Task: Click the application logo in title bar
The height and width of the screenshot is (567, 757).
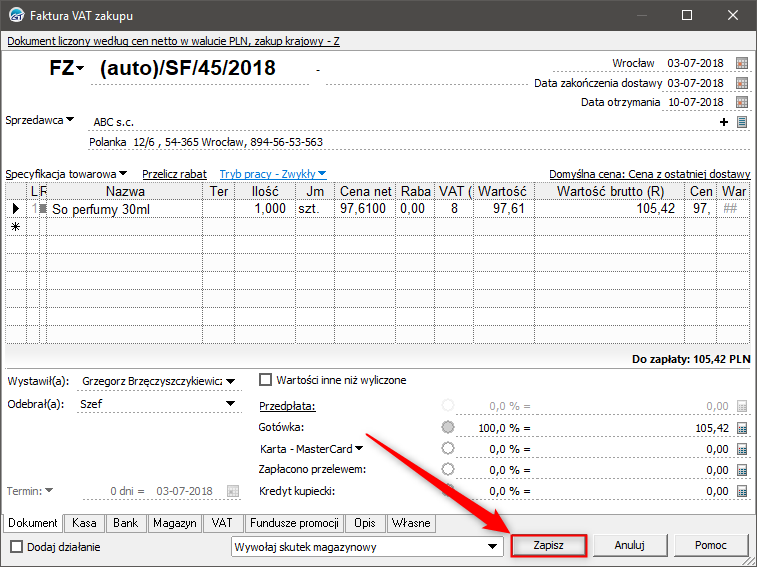Action: point(16,15)
